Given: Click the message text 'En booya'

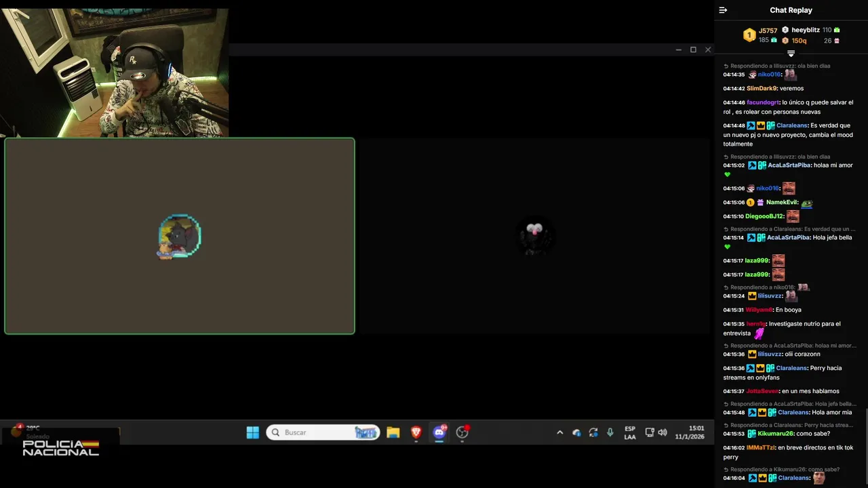Looking at the screenshot, I should [x=789, y=310].
